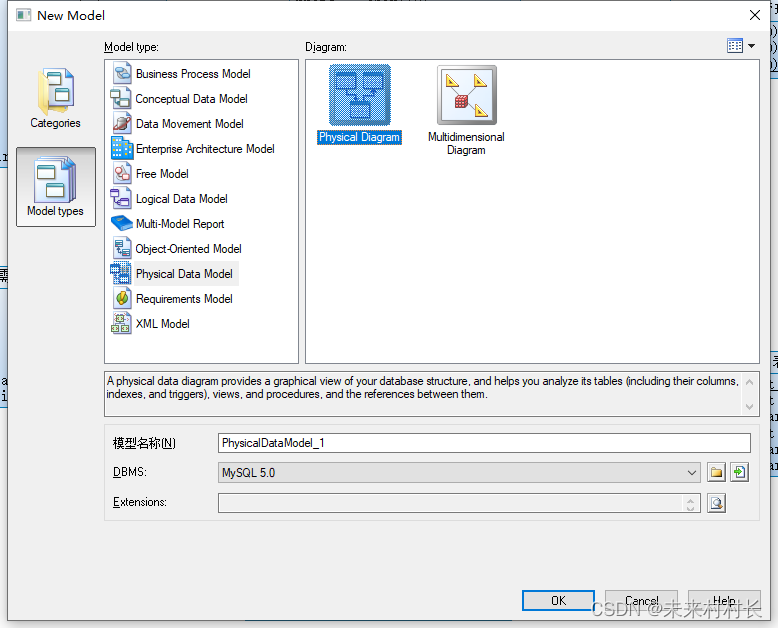Click the Business Process Model icon
Screen dimensions: 778x628
122,73
